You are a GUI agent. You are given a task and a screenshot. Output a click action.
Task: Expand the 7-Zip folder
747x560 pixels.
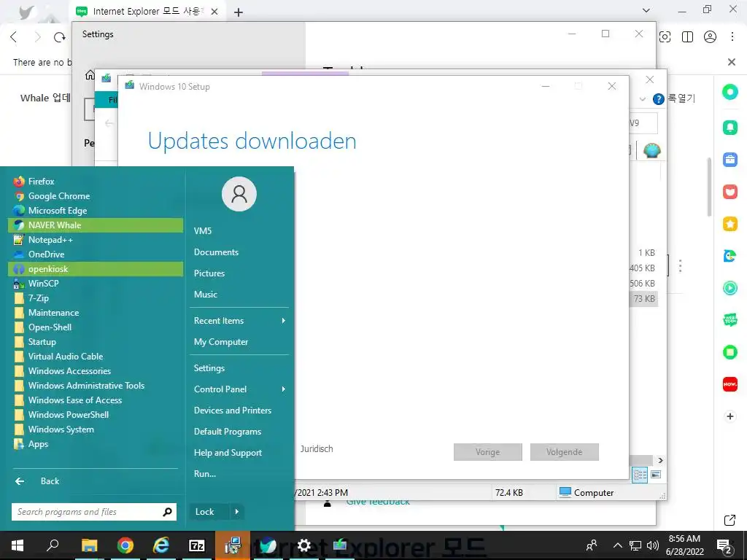[96, 298]
